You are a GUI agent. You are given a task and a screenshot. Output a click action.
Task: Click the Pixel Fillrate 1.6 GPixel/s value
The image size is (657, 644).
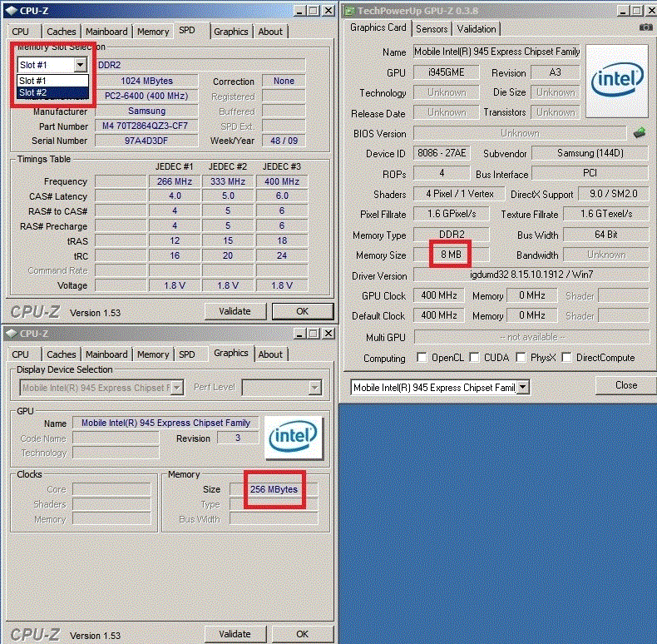(452, 214)
